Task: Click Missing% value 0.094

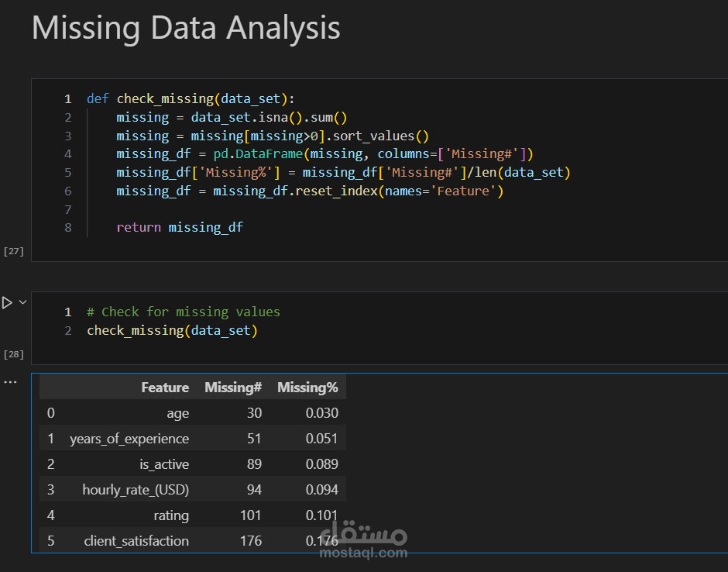Action: 321,490
